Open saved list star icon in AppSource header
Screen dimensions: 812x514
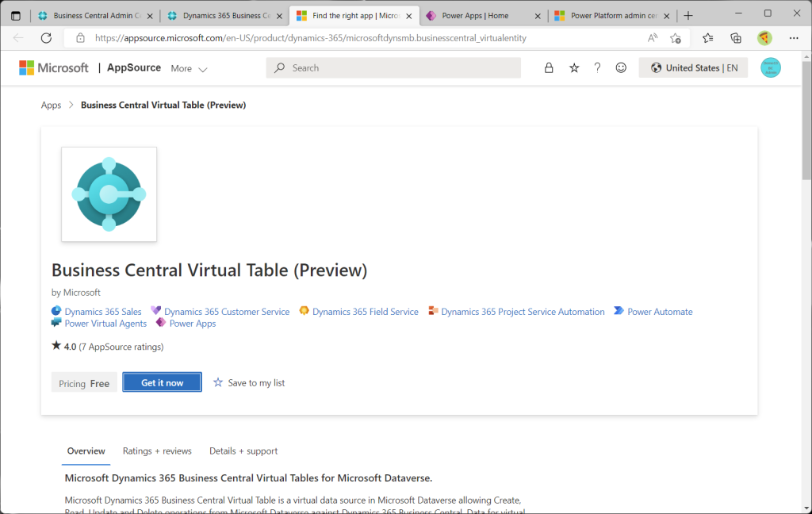(x=574, y=68)
